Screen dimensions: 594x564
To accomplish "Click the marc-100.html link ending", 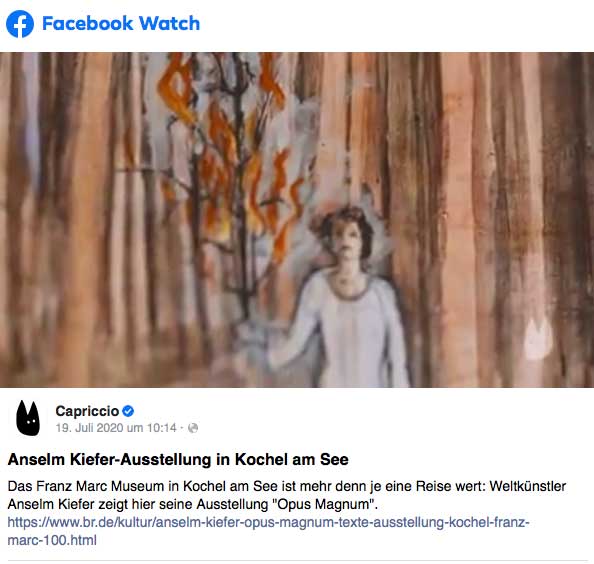I will pos(52,540).
